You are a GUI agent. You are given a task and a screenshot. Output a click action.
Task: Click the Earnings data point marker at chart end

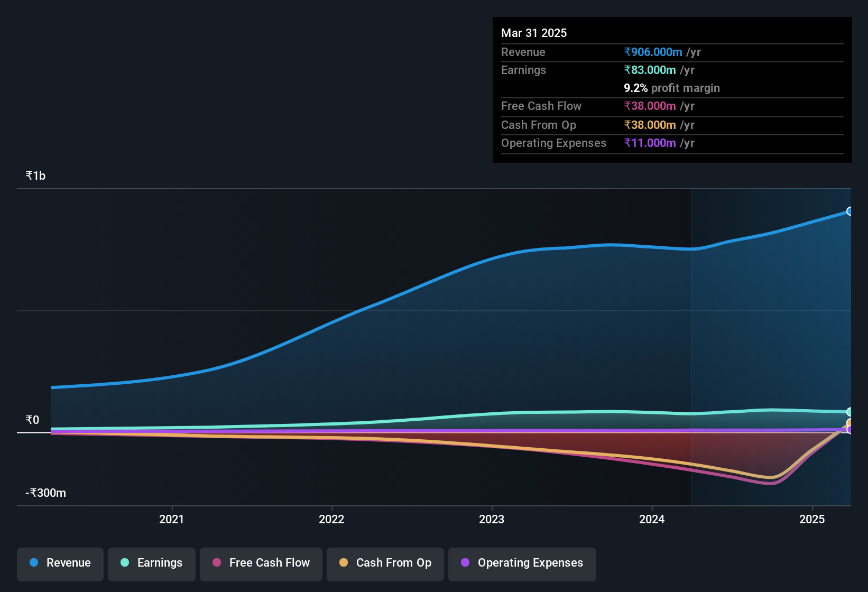click(x=850, y=412)
